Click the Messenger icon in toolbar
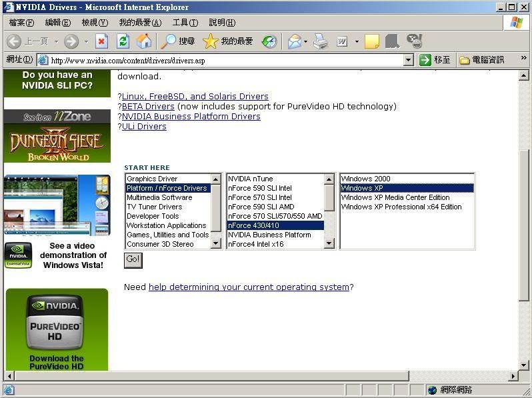The width and height of the screenshot is (532, 398). pos(414,41)
